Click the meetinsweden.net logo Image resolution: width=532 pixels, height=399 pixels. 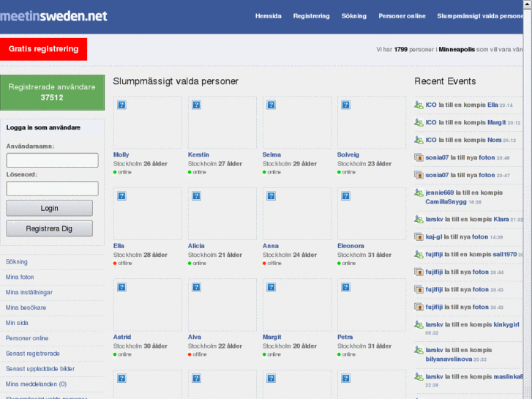coord(53,16)
